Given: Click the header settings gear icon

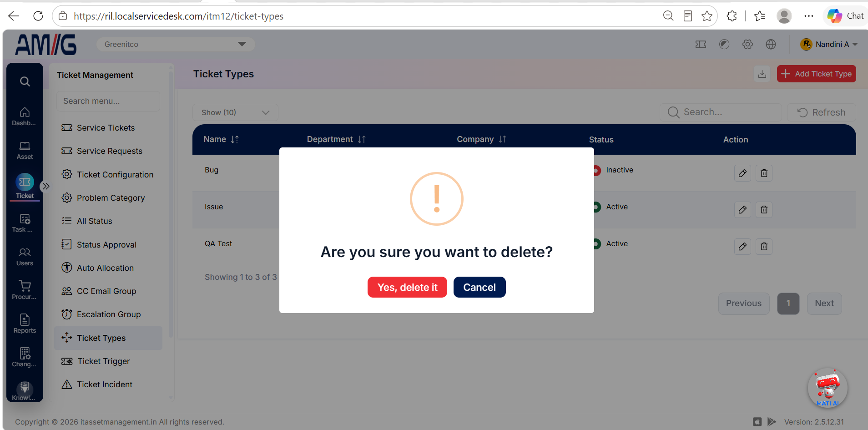Looking at the screenshot, I should click(747, 44).
